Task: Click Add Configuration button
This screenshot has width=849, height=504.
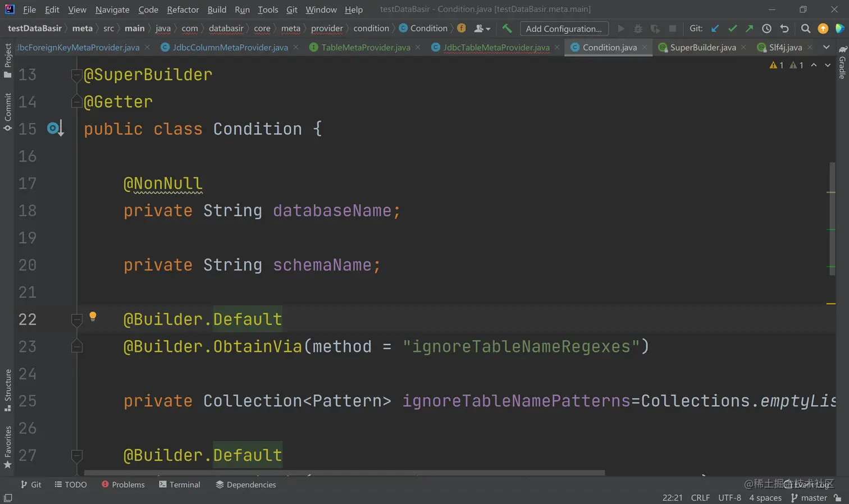Action: 564,29
